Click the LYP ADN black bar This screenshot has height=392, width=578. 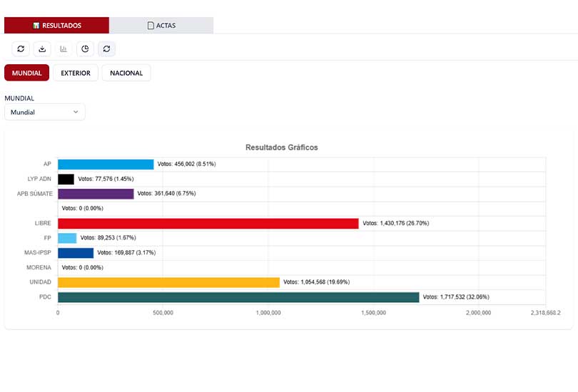[x=66, y=179]
